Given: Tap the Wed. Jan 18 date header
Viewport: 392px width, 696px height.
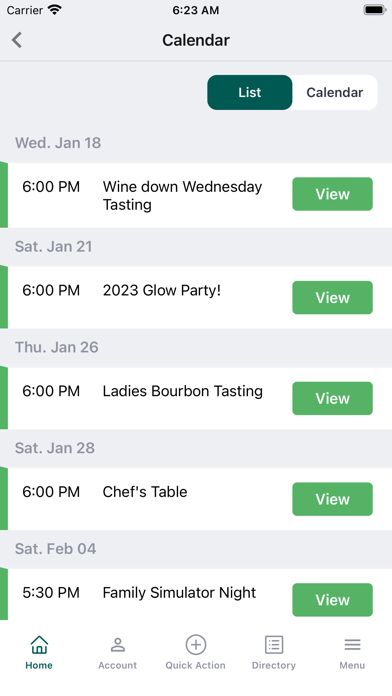Looking at the screenshot, I should [x=58, y=143].
